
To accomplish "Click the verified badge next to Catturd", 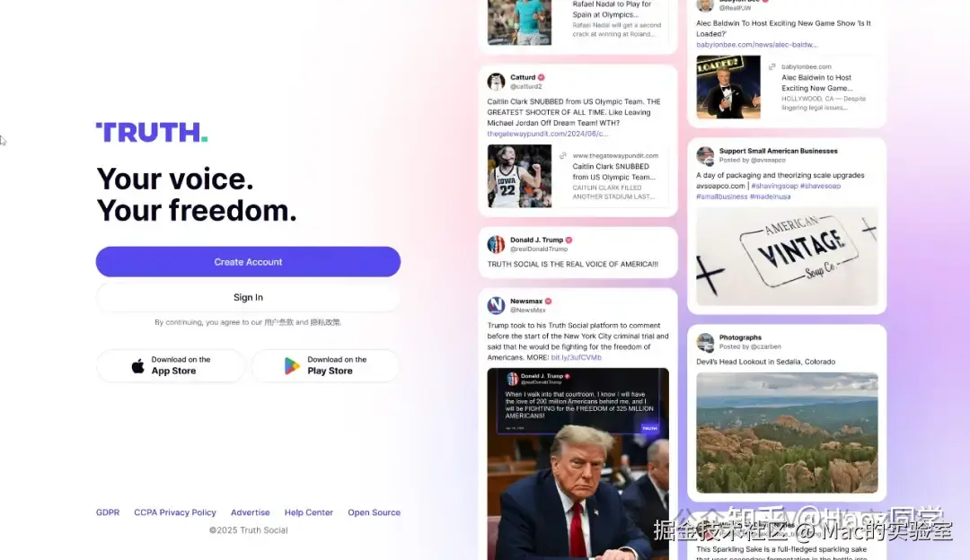I will [542, 77].
